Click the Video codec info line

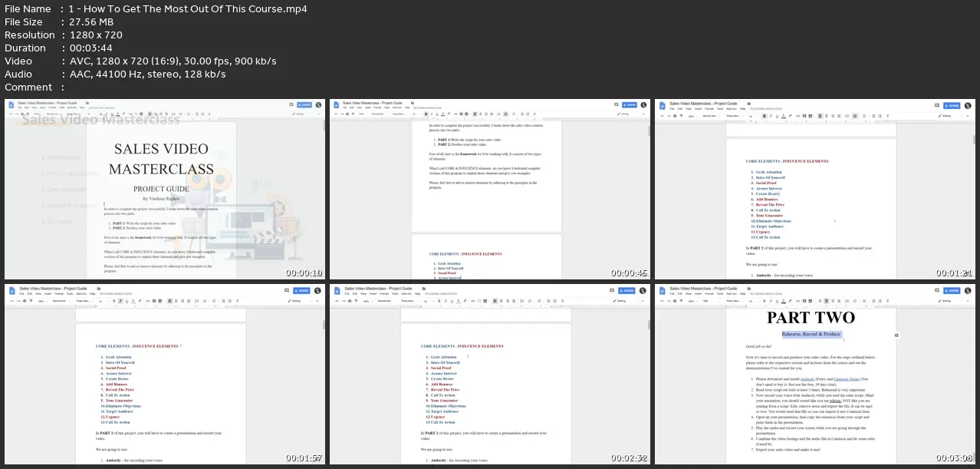pyautogui.click(x=140, y=61)
